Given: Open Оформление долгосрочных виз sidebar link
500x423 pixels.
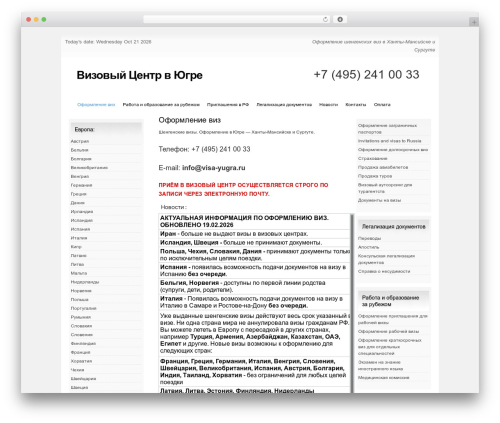Looking at the screenshot, I should coord(393,150).
